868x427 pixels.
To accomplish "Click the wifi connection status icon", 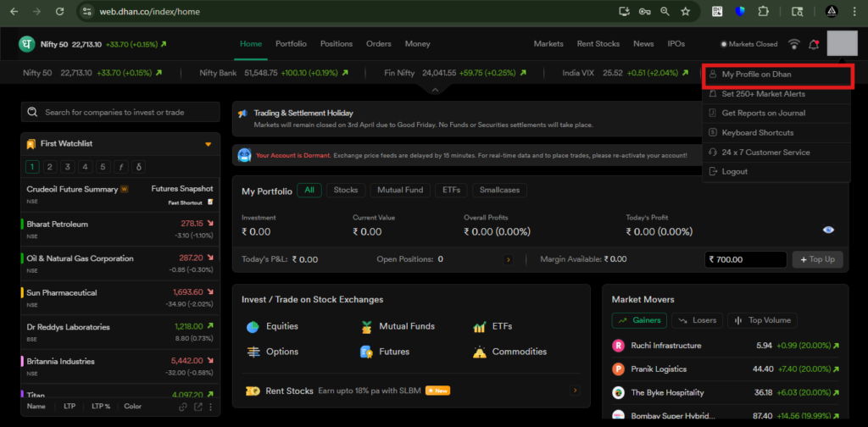I will (793, 44).
